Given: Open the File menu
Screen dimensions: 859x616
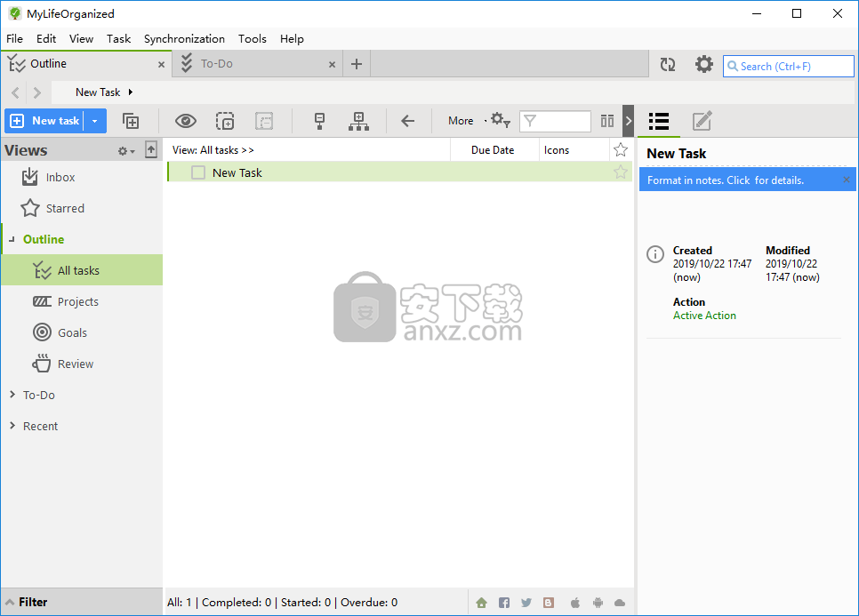Looking at the screenshot, I should [15, 39].
